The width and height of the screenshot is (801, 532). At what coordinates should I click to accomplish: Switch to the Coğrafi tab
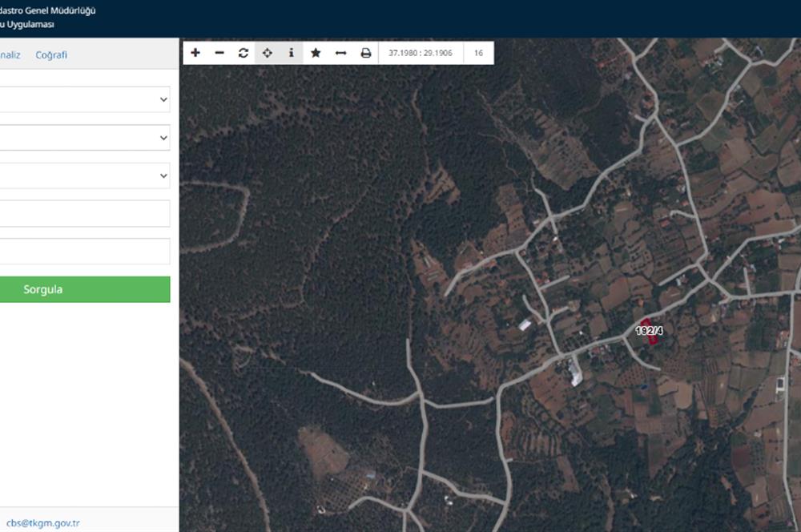tap(51, 54)
